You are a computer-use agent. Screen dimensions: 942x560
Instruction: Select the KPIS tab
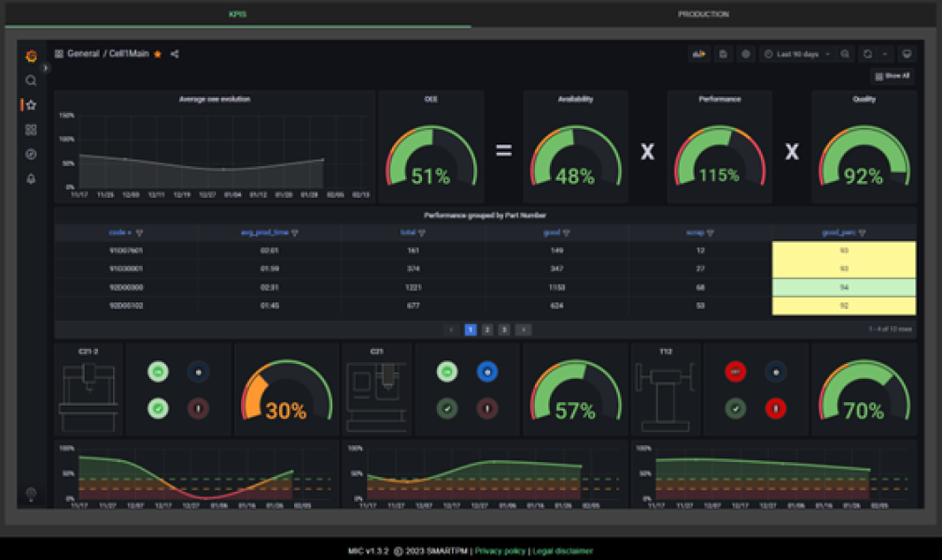coord(237,14)
